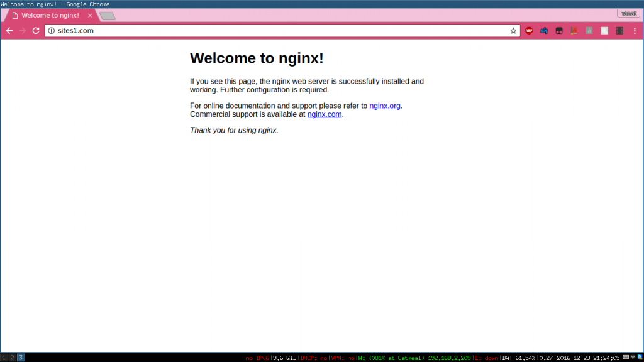644x362 pixels.
Task: Click the 0.27 load status entry
Action: [546, 358]
